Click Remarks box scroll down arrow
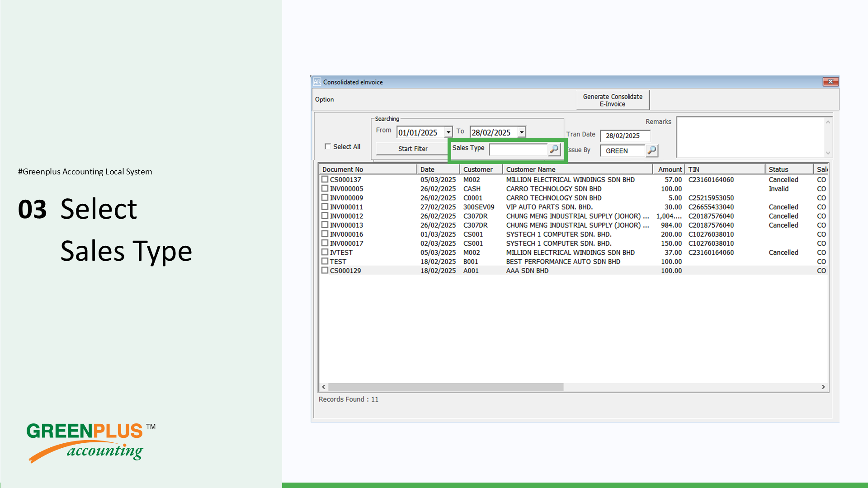This screenshot has width=868, height=488. (x=828, y=153)
